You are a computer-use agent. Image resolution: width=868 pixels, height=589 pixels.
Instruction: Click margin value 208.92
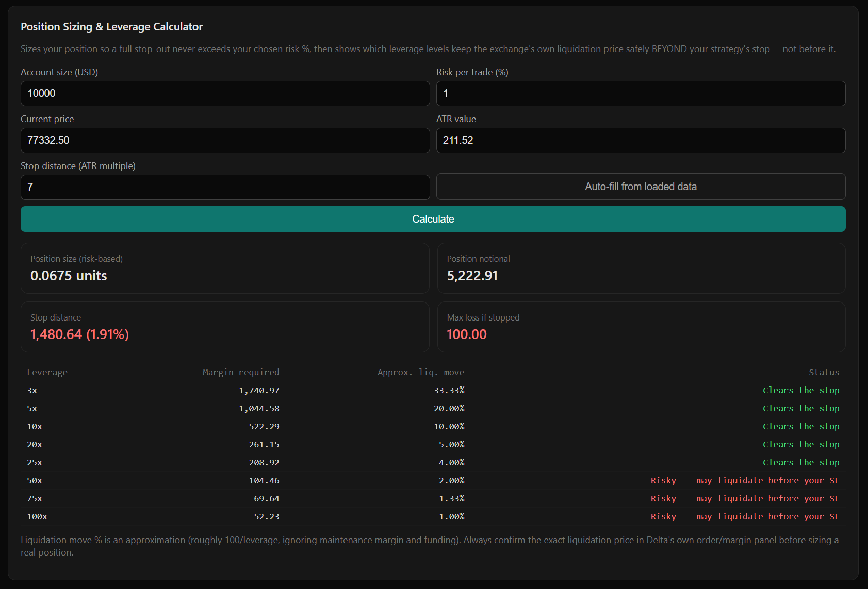(264, 462)
